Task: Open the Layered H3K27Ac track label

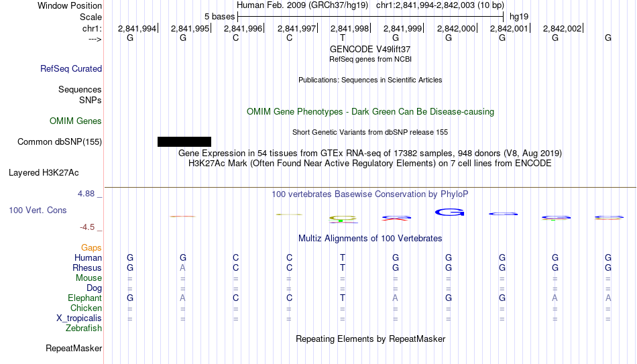Action: point(44,173)
